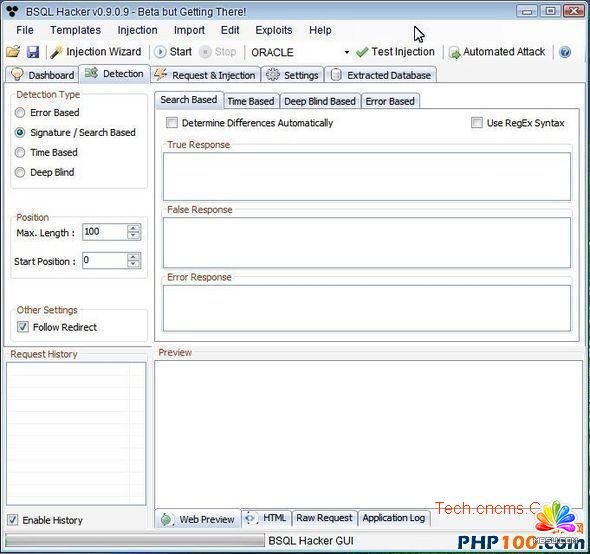
Task: Select the Detection tab
Action: (x=114, y=74)
